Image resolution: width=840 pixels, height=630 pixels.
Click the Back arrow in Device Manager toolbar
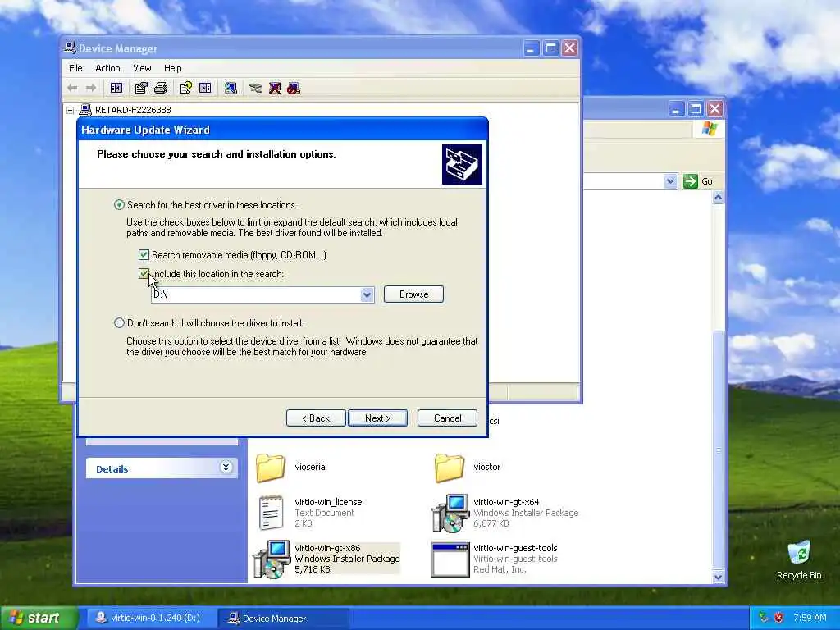click(x=73, y=88)
